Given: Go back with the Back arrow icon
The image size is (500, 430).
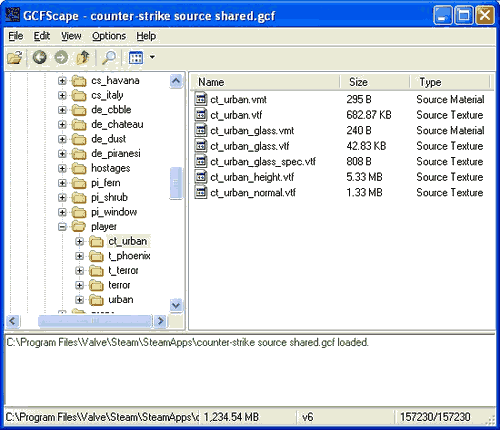Looking at the screenshot, I should point(40,57).
